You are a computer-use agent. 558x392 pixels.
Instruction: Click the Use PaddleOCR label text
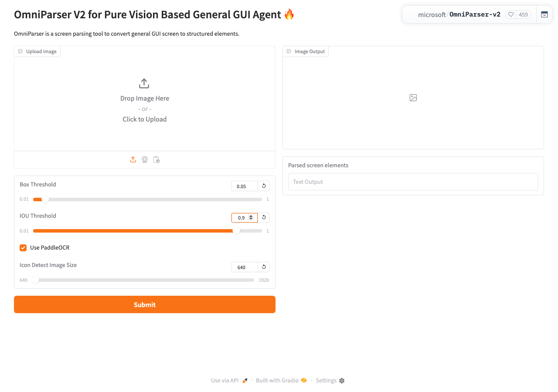click(50, 248)
